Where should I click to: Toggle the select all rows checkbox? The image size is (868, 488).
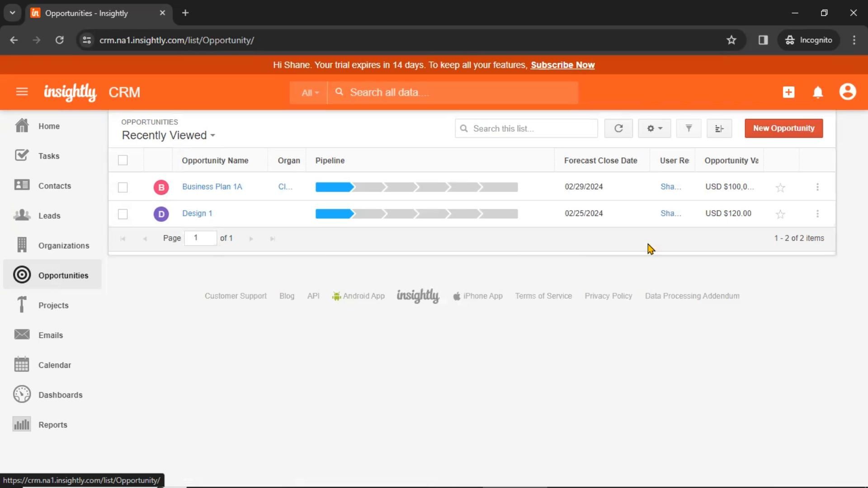[123, 160]
